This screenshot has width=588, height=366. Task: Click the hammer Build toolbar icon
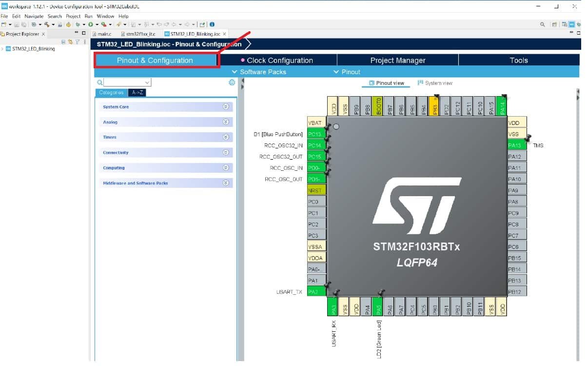pyautogui.click(x=47, y=24)
